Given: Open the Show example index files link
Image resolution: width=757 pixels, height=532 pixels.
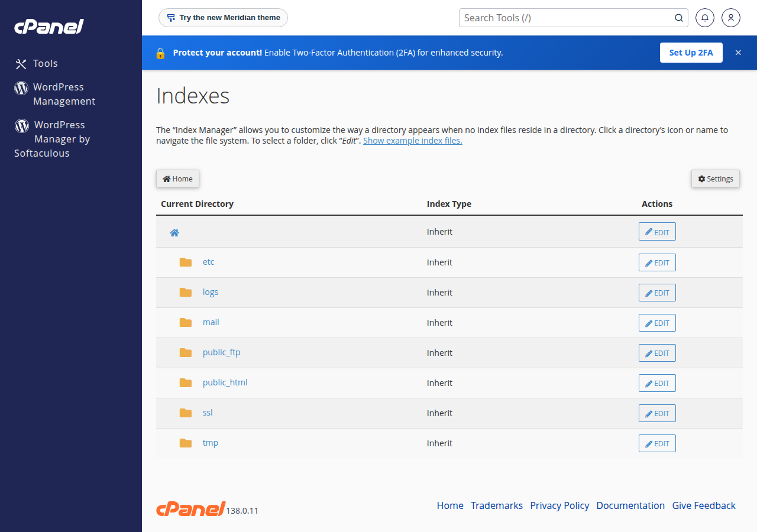Looking at the screenshot, I should [x=413, y=141].
